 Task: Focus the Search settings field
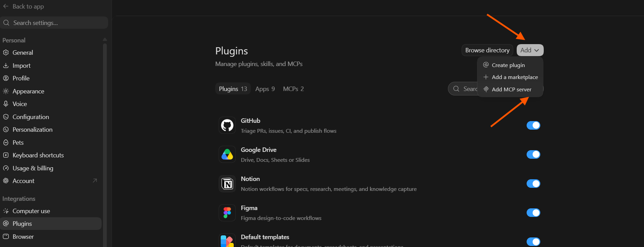coord(54,23)
